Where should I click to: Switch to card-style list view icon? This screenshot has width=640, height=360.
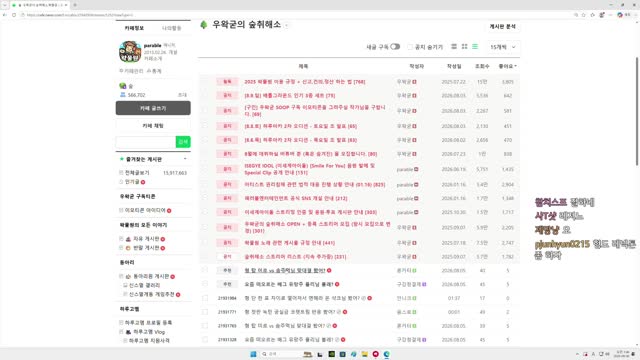454,47
